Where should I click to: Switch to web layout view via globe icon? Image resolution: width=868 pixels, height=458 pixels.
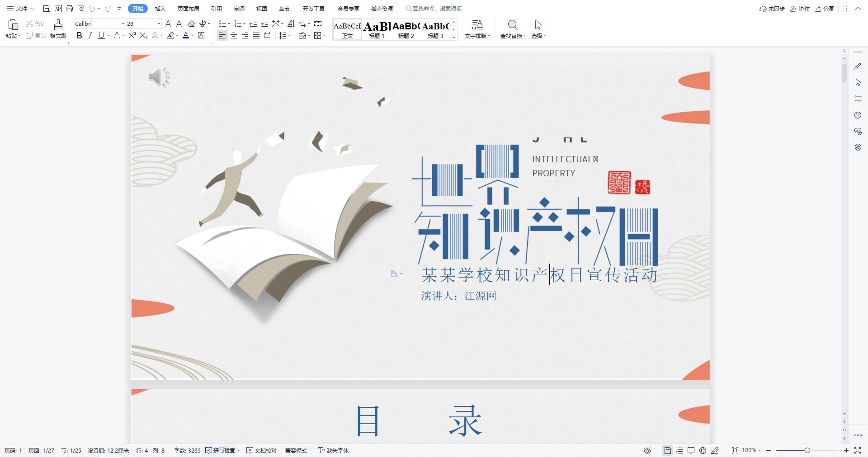pos(702,450)
